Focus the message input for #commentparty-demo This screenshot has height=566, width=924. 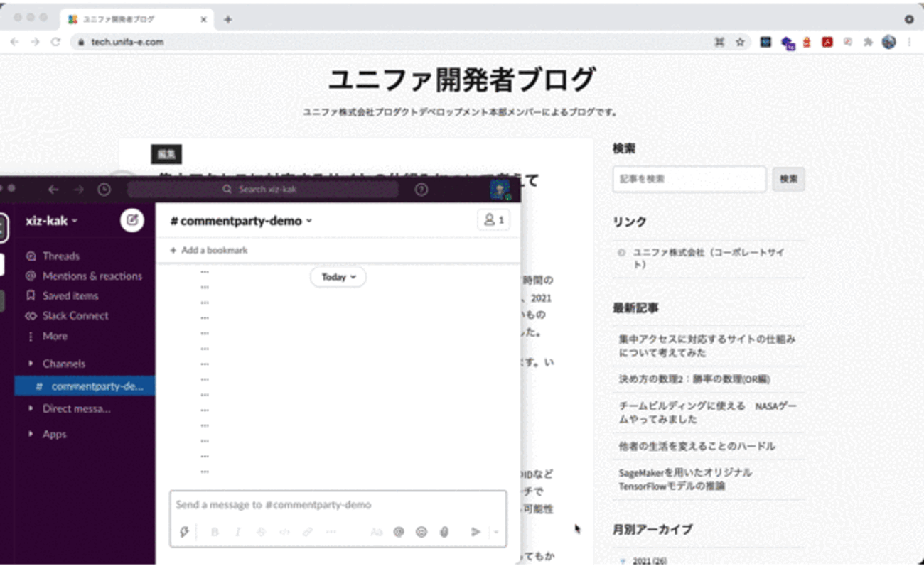coord(338,505)
